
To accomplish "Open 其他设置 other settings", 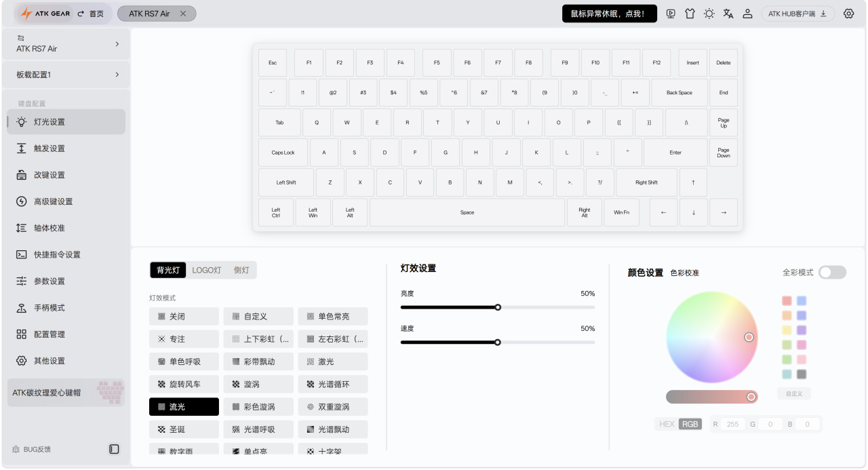I will pos(66,361).
